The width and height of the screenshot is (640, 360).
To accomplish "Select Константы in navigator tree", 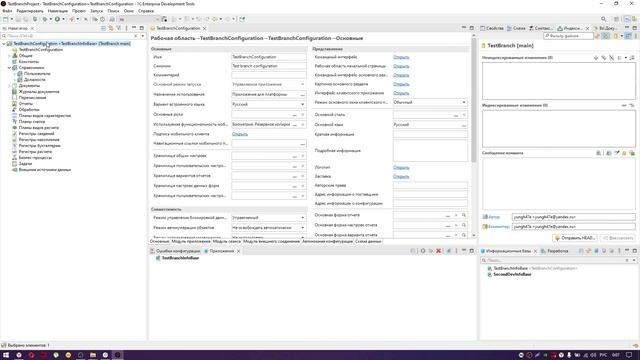I will pos(29,62).
